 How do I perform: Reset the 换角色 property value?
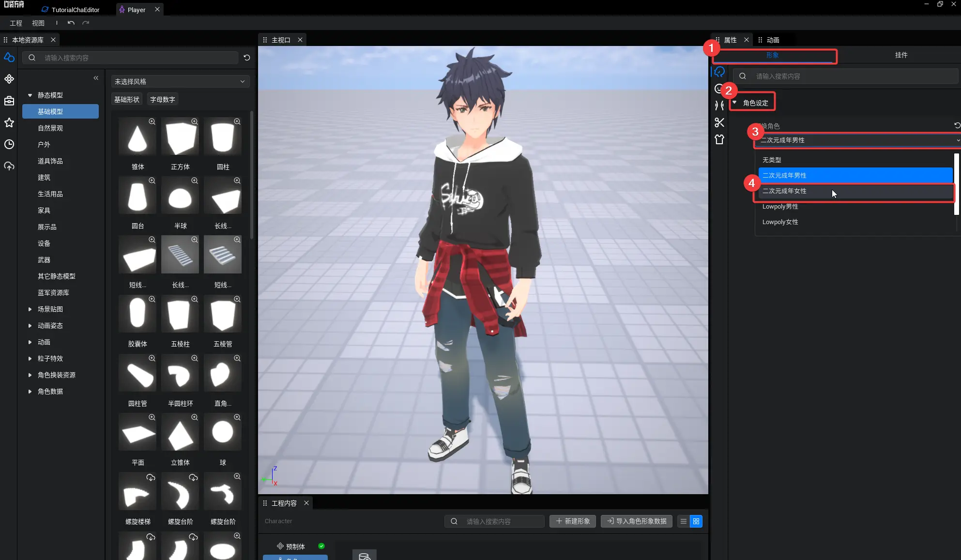(957, 125)
